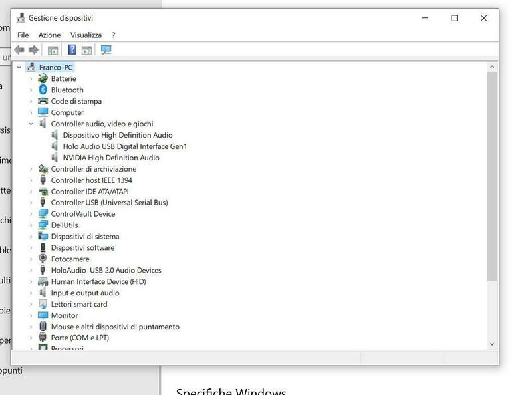Click the Fotocamere webcam icon
Image resolution: width=532 pixels, height=395 pixels.
[43, 259]
